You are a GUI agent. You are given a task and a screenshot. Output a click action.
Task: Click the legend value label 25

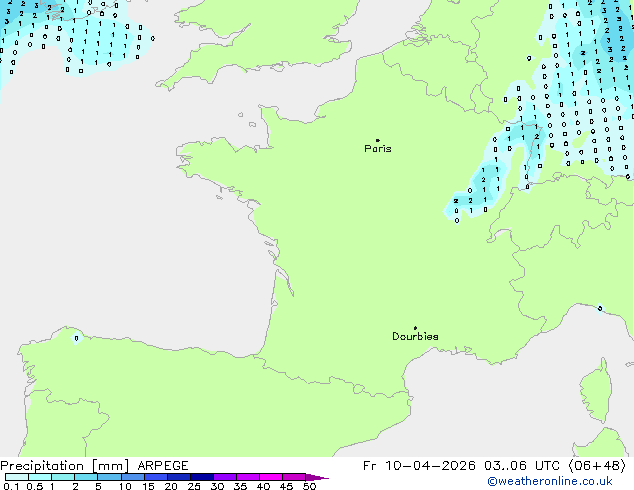(x=194, y=486)
